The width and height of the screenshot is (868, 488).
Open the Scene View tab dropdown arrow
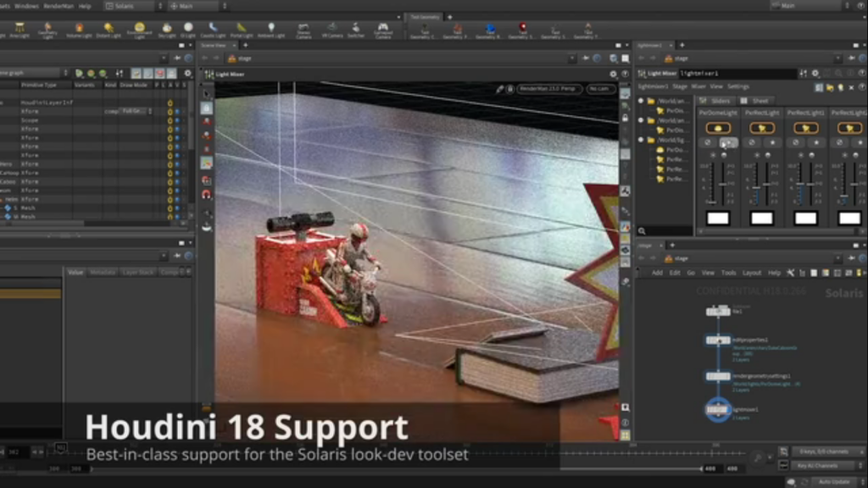click(x=234, y=46)
